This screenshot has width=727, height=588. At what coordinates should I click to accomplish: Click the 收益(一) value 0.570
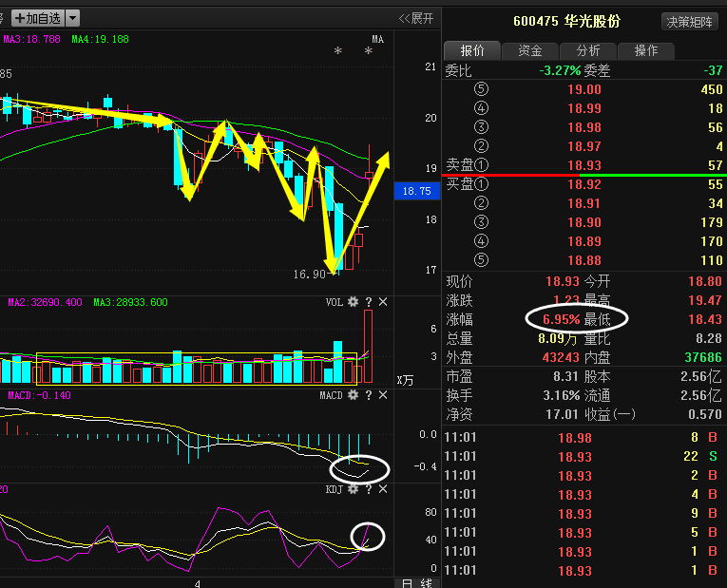click(x=705, y=414)
